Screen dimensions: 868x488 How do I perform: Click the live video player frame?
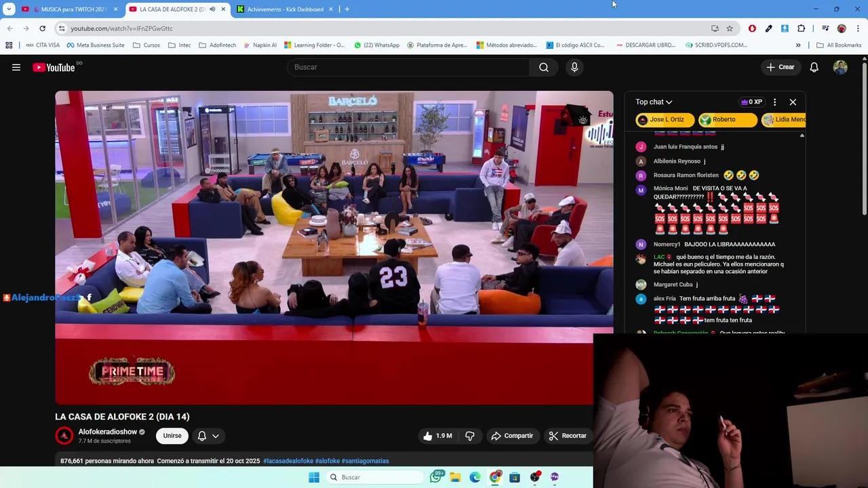click(334, 247)
